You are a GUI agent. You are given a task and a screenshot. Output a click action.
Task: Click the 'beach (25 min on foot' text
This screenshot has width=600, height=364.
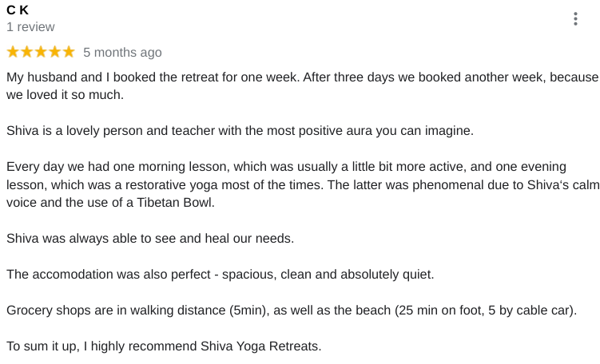pyautogui.click(x=420, y=310)
